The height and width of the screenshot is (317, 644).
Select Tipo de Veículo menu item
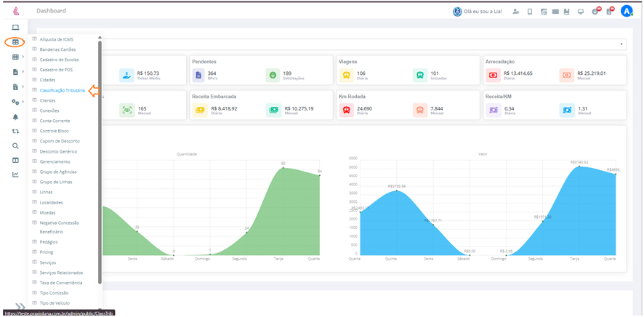(x=54, y=303)
